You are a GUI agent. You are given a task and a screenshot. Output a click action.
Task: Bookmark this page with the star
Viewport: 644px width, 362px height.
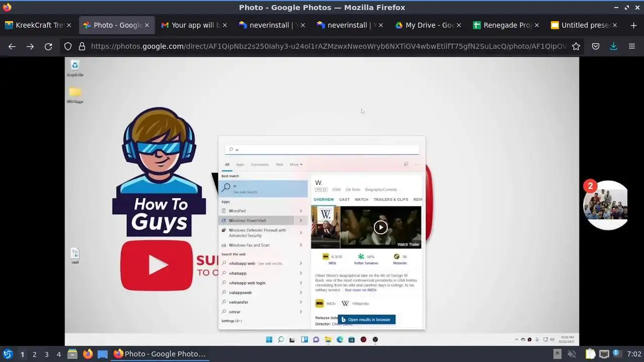576,46
